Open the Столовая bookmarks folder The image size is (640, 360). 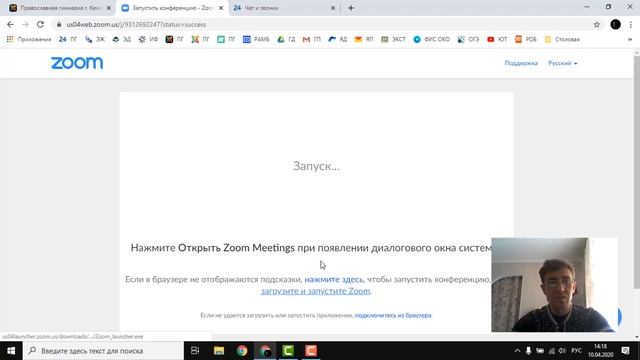(562, 39)
